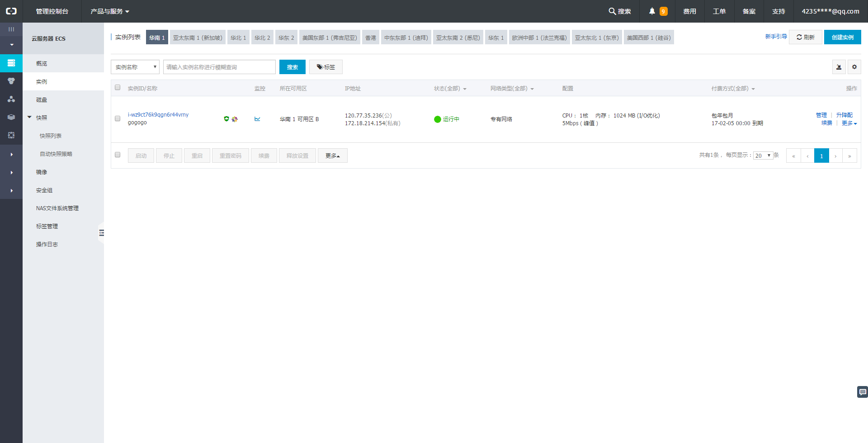Open the 实例名称 search type dropdown
This screenshot has height=443, width=868.
[135, 67]
